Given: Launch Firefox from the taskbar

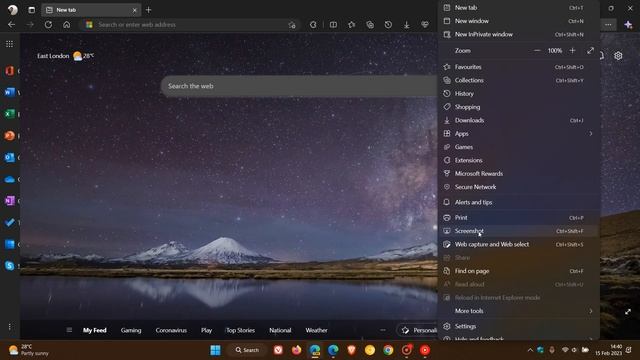Looking at the screenshot, I should [297, 350].
